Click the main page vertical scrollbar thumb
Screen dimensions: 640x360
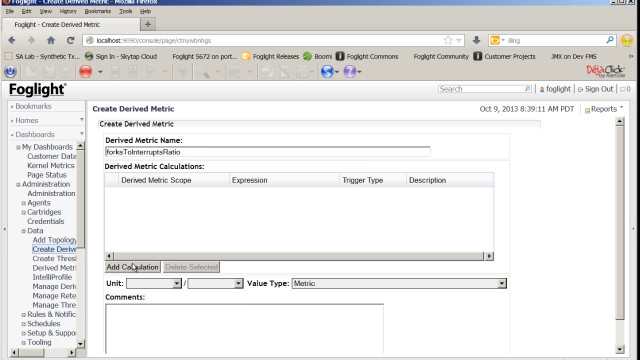coord(620,223)
